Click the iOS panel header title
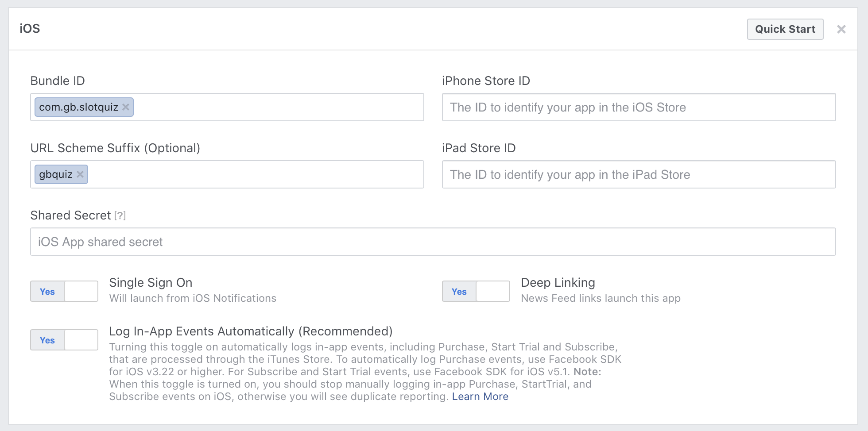Image resolution: width=868 pixels, height=431 pixels. tap(30, 29)
